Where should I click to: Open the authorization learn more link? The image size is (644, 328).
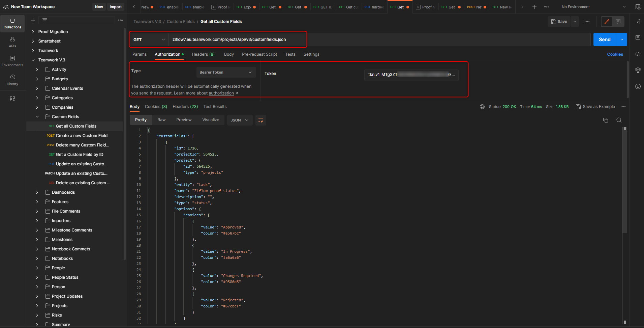click(221, 93)
